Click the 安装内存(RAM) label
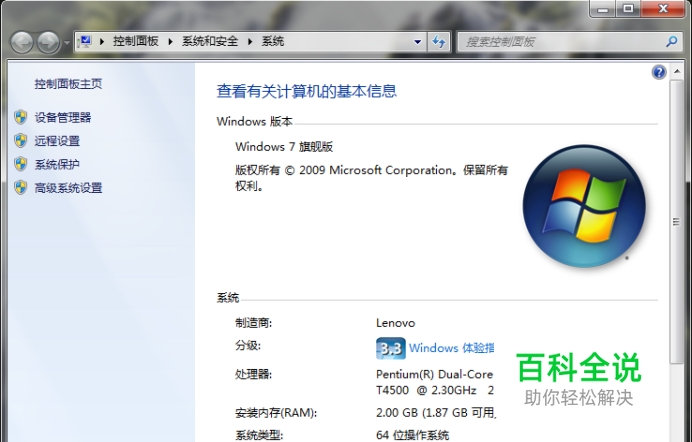Viewport: 692px width, 442px height. 276,413
